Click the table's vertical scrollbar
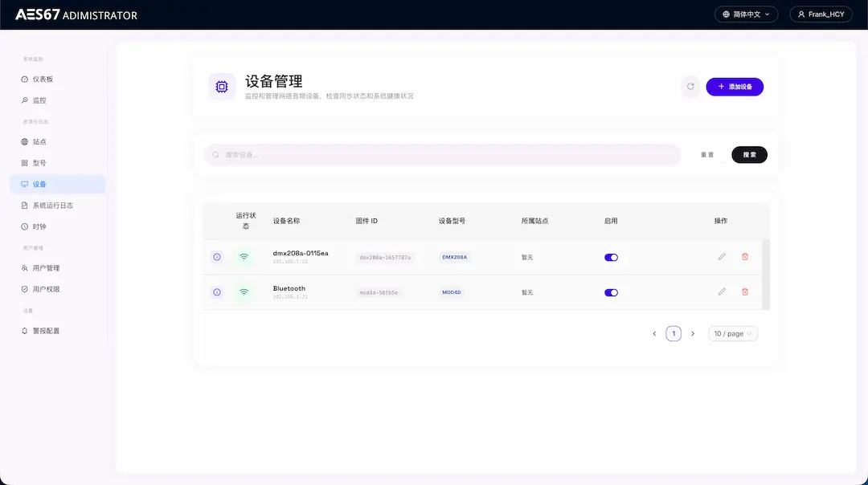This screenshot has width=868, height=485. click(x=766, y=275)
